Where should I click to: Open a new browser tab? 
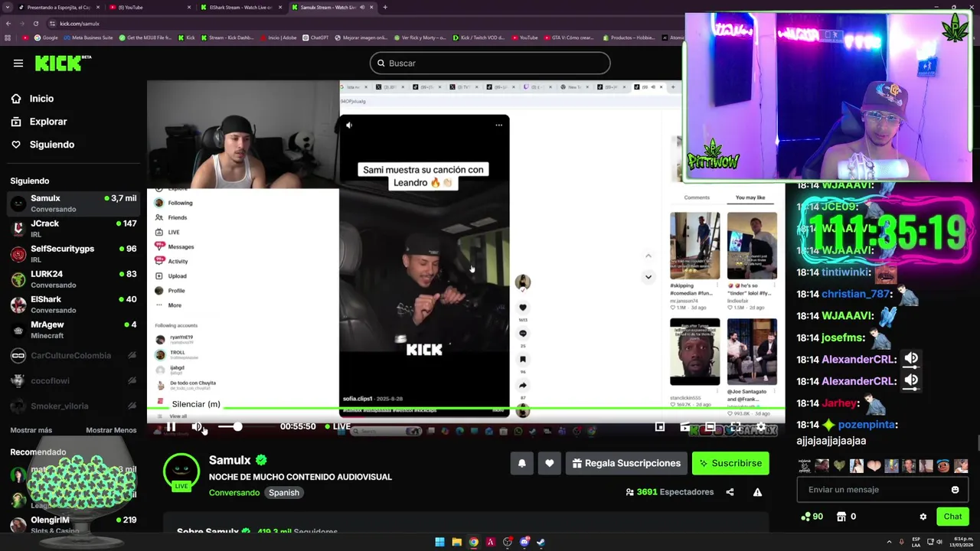point(385,7)
